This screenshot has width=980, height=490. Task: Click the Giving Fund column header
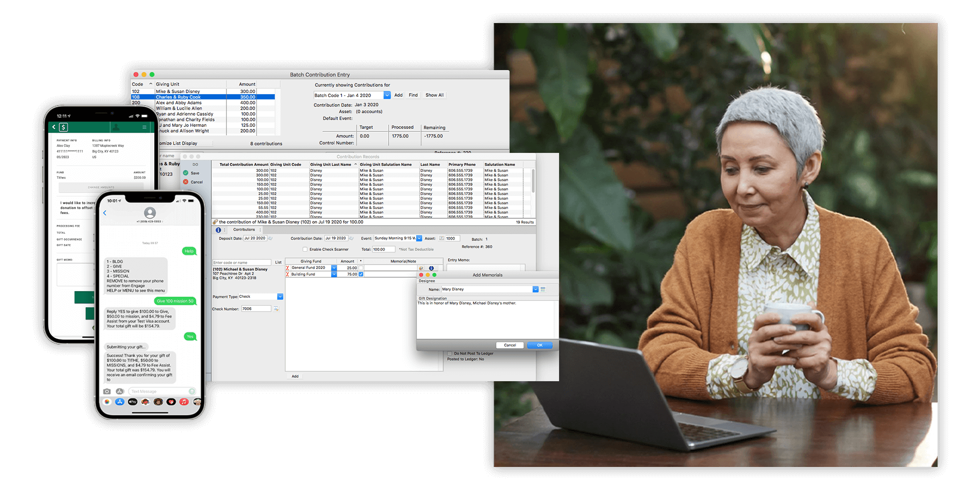[x=311, y=261]
